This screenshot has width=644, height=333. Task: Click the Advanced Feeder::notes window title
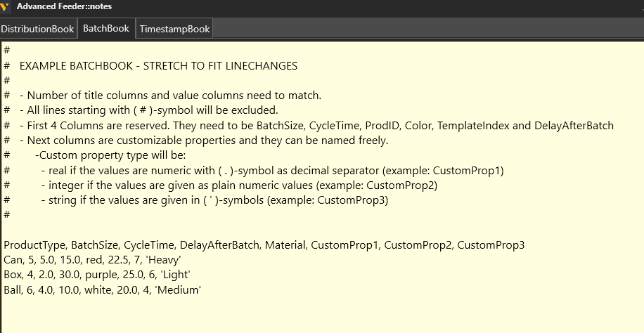(x=64, y=6)
